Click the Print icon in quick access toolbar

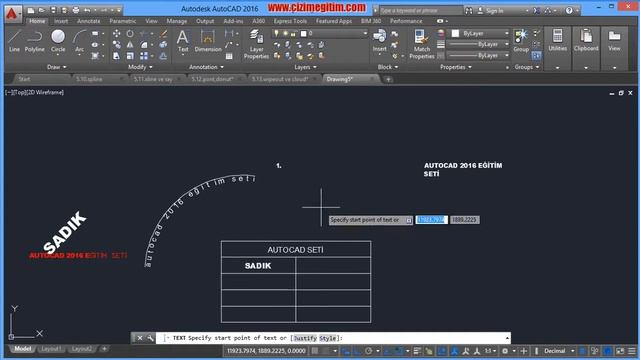[76, 10]
